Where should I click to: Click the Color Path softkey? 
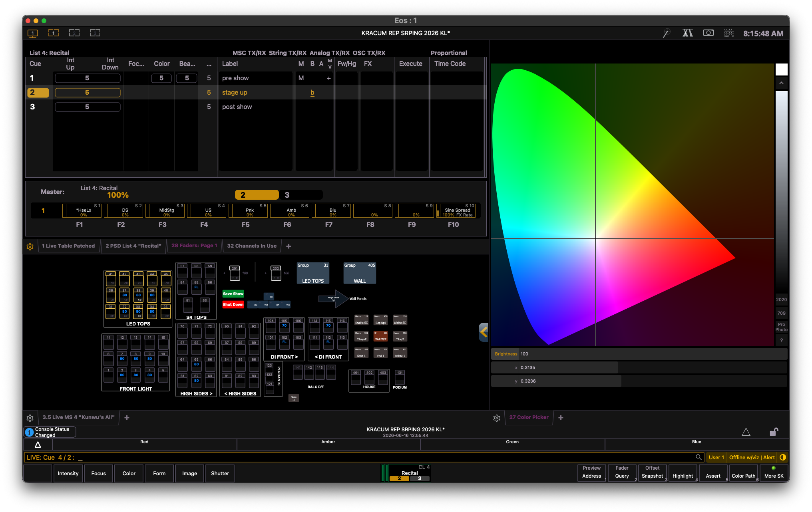tap(743, 473)
